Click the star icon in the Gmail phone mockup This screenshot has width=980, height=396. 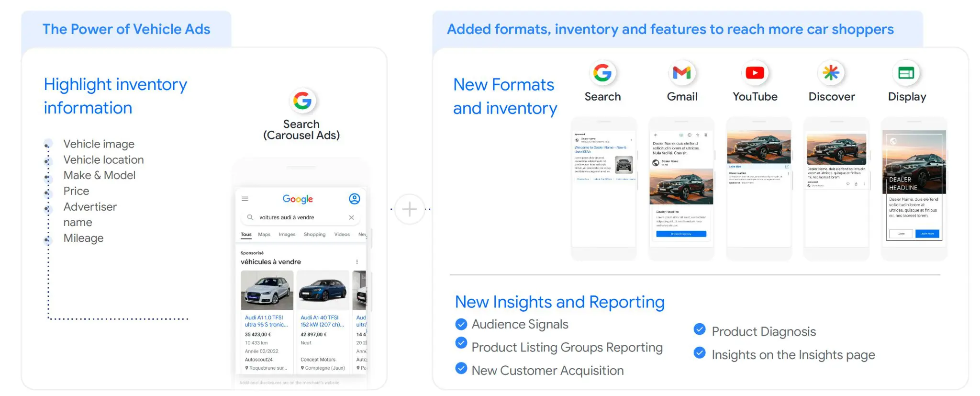pos(698,135)
